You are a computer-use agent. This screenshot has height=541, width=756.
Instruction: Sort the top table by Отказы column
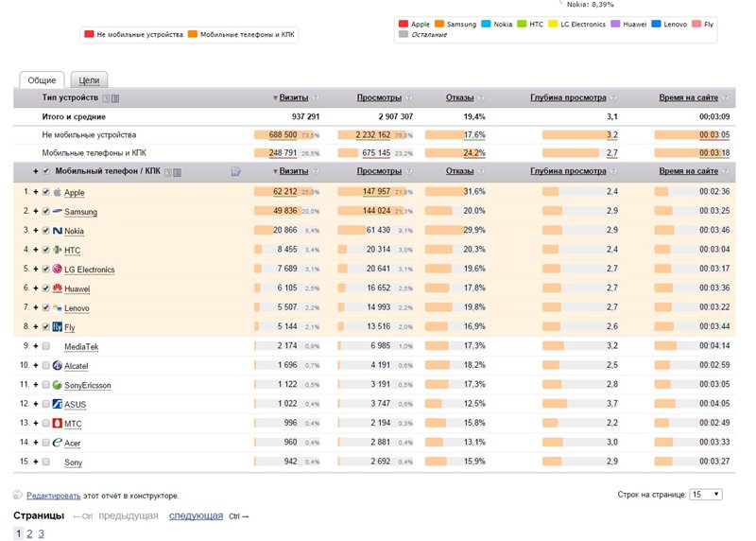tap(459, 97)
